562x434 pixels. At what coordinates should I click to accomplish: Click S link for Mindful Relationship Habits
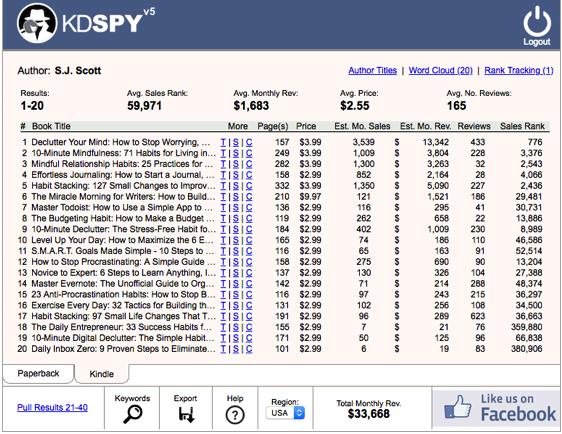tap(235, 164)
